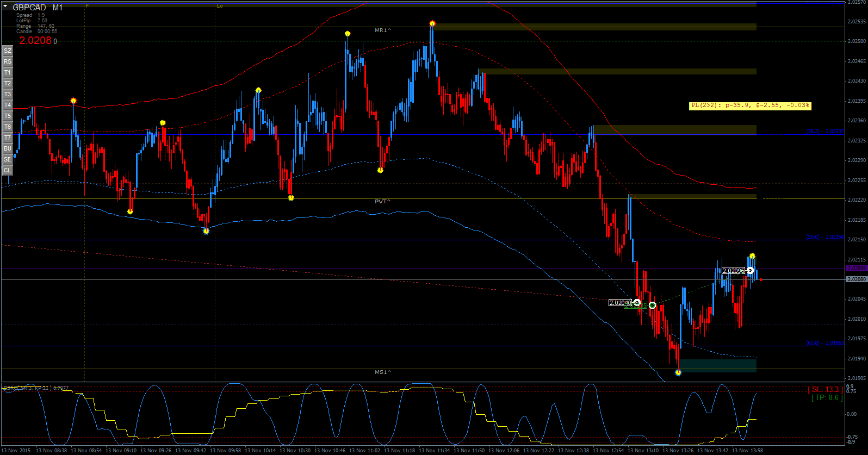
Task: Click the RS panel button
Action: tap(8, 61)
